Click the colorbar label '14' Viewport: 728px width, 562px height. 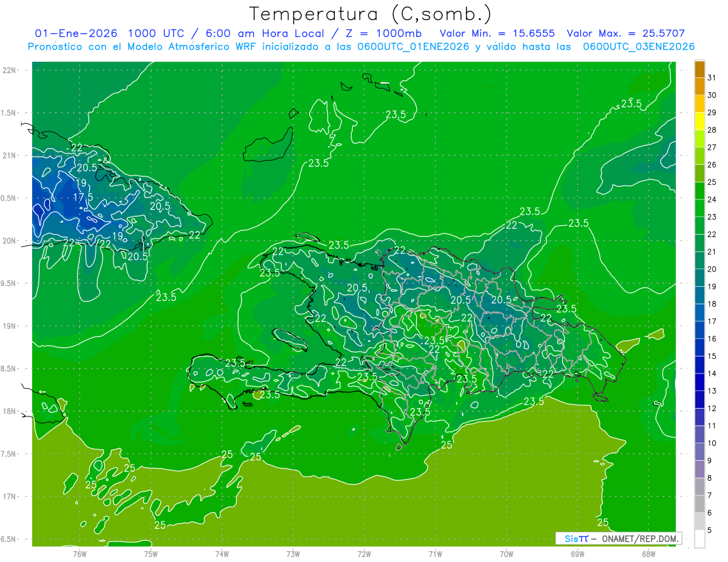click(712, 373)
